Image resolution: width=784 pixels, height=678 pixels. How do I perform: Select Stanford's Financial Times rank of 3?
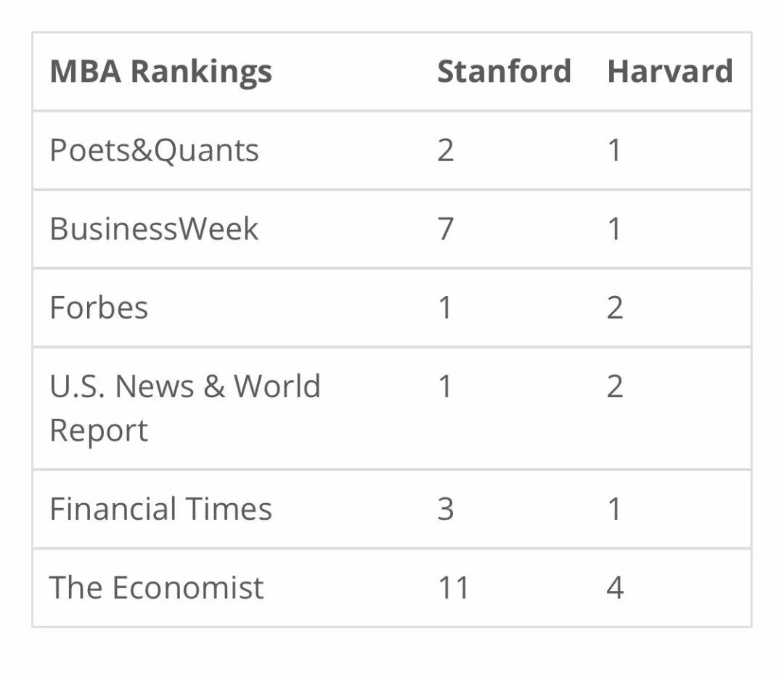click(446, 509)
